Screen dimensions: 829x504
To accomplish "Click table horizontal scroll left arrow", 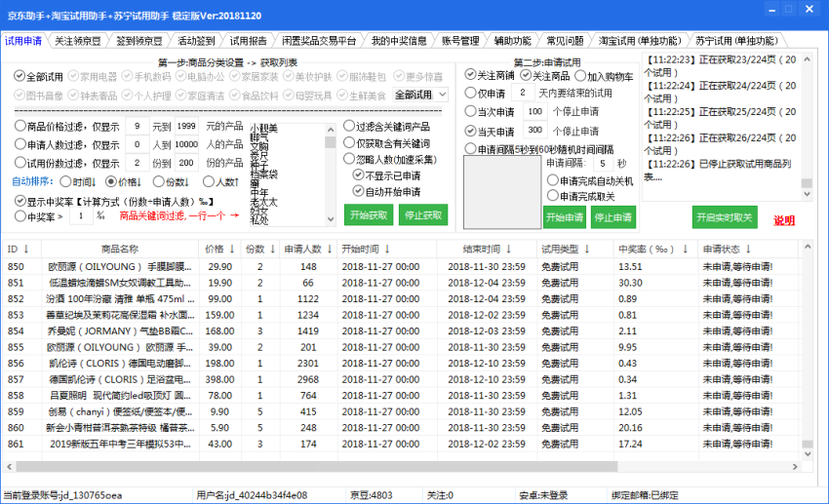I will tap(9, 467).
